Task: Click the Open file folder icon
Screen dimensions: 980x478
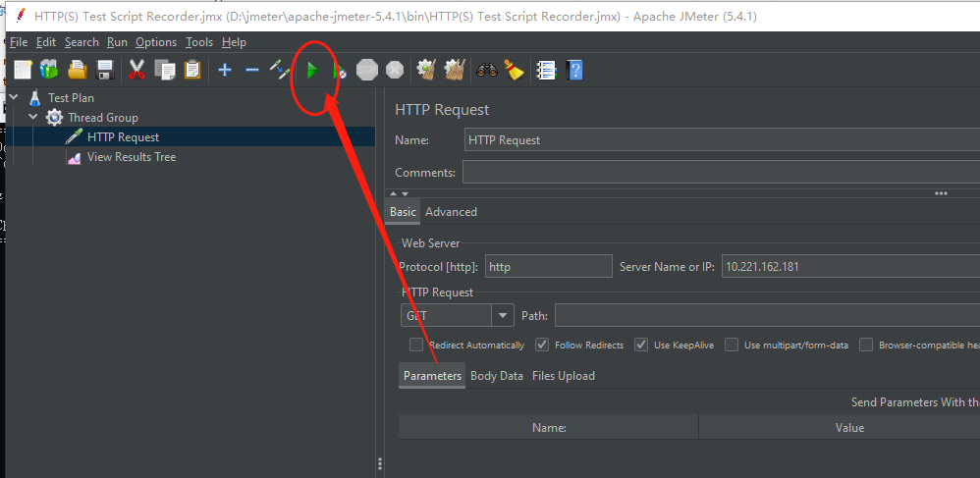Action: tap(78, 70)
